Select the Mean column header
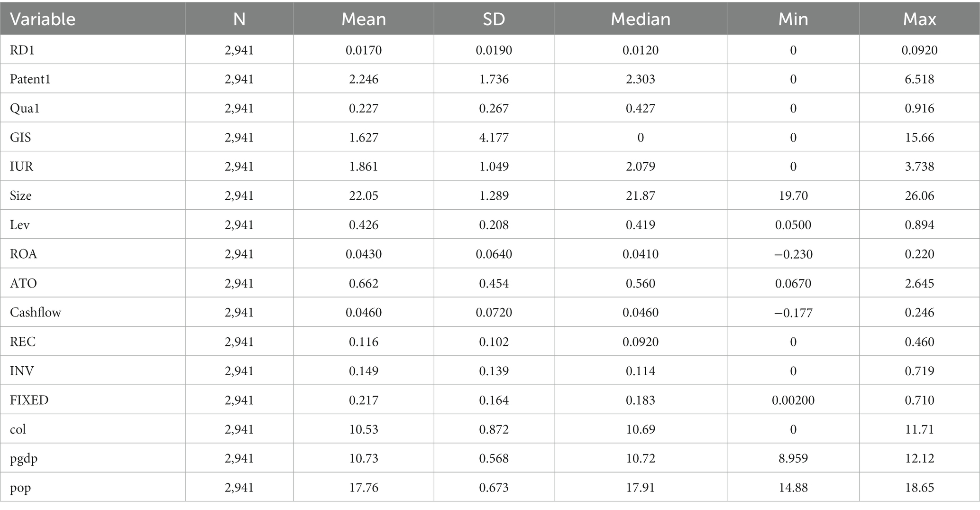 click(364, 19)
